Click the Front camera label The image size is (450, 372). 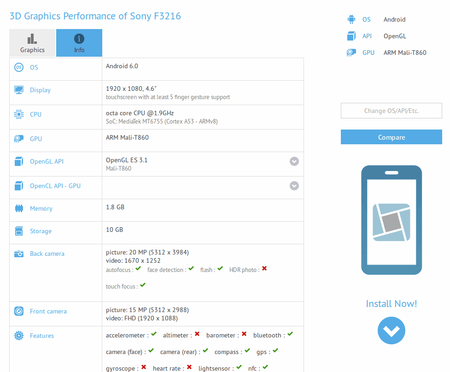[x=48, y=311]
